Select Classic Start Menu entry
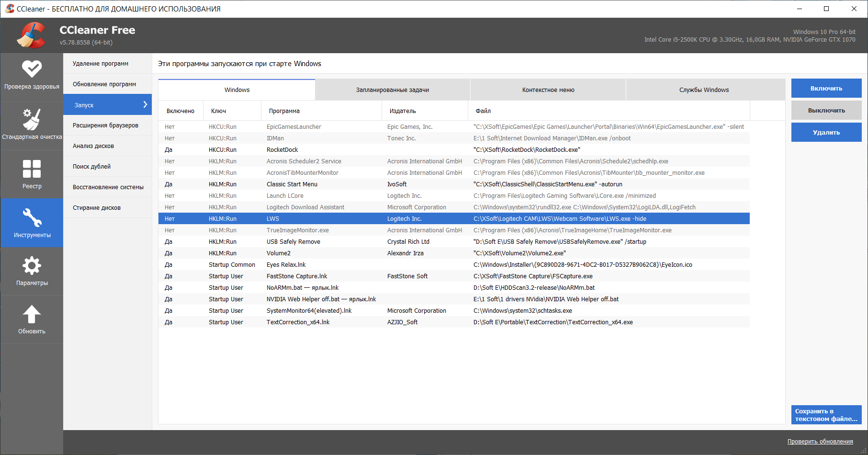 coord(454,184)
